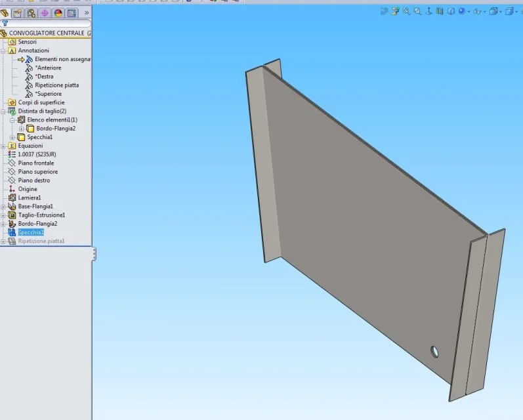Screen dimensions: 523x420
Task: Click the Previous View icon
Action: 429,11
